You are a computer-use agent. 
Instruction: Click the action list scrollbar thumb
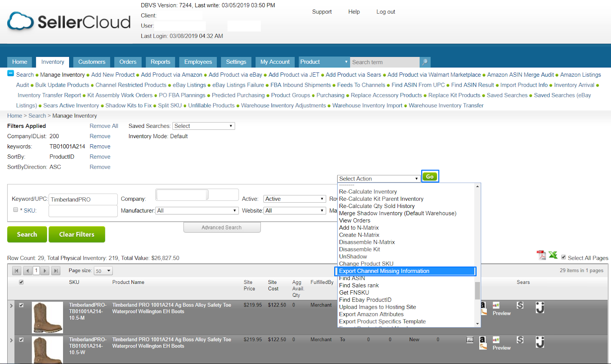click(x=477, y=291)
